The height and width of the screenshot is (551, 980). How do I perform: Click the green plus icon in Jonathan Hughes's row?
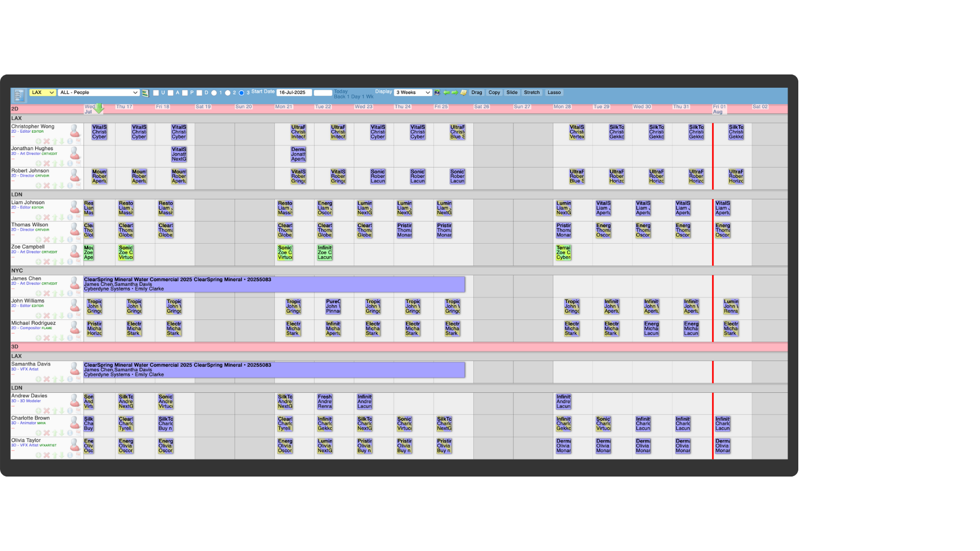coord(38,163)
